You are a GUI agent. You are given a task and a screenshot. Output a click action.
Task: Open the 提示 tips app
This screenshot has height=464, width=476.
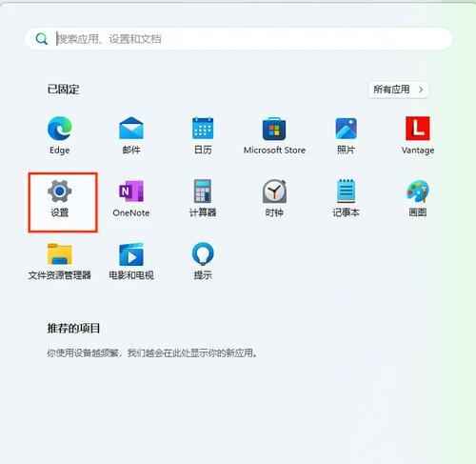point(203,261)
